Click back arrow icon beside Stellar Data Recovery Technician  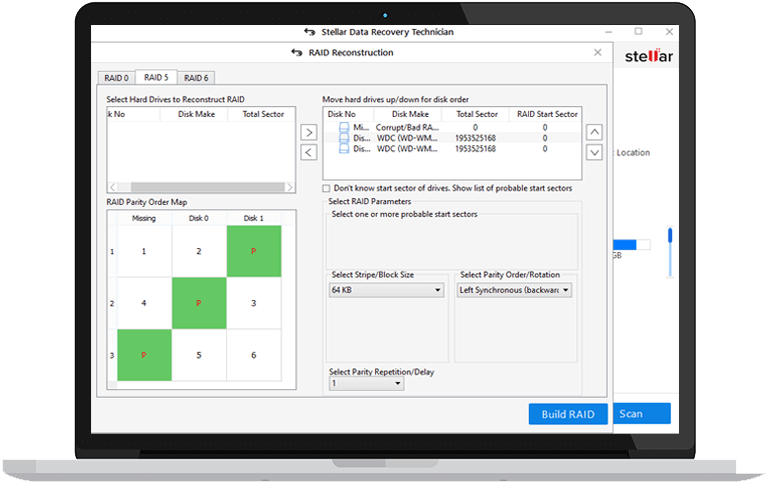pos(309,32)
